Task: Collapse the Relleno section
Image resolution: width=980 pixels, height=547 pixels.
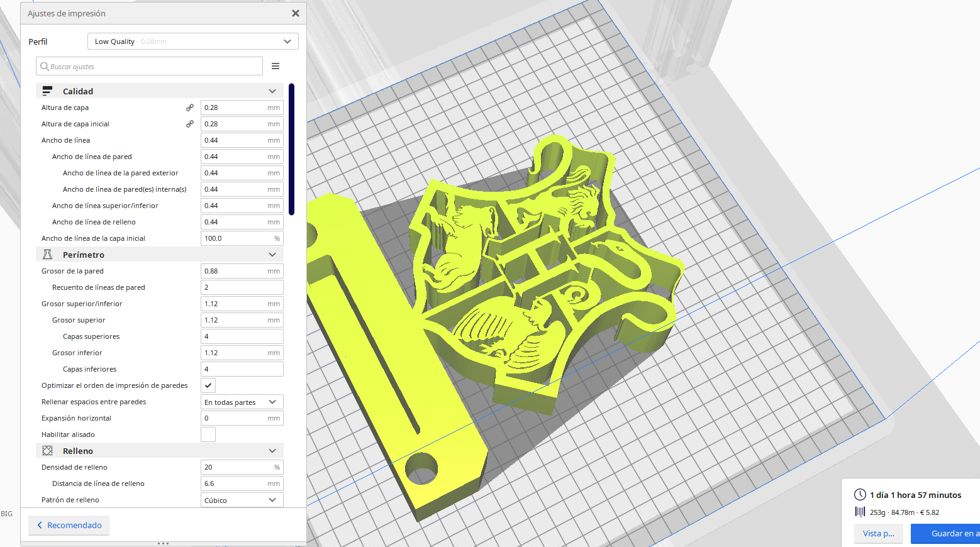Action: pos(272,451)
